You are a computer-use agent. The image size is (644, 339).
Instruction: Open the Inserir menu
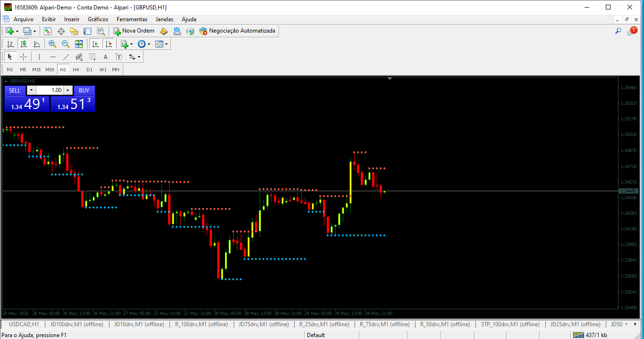tap(72, 19)
